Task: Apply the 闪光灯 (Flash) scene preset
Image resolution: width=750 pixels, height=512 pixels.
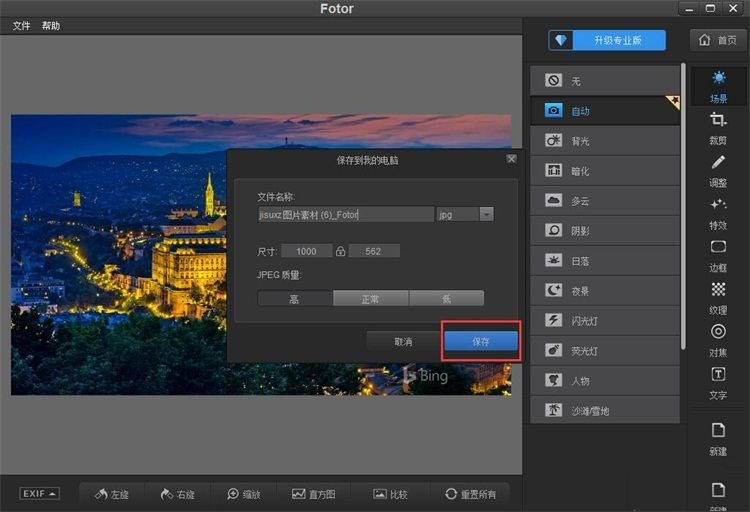Action: [x=605, y=321]
